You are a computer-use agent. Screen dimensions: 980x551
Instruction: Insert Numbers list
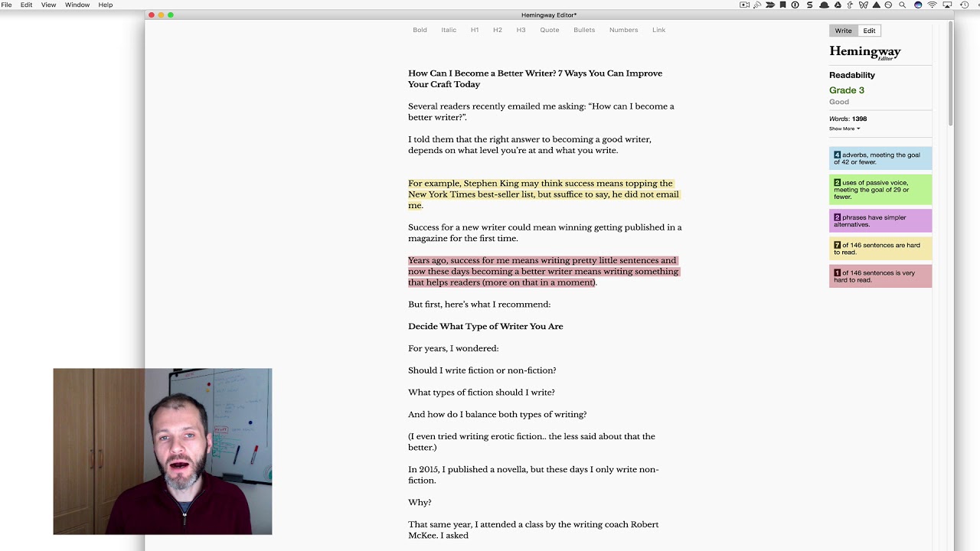click(x=623, y=30)
